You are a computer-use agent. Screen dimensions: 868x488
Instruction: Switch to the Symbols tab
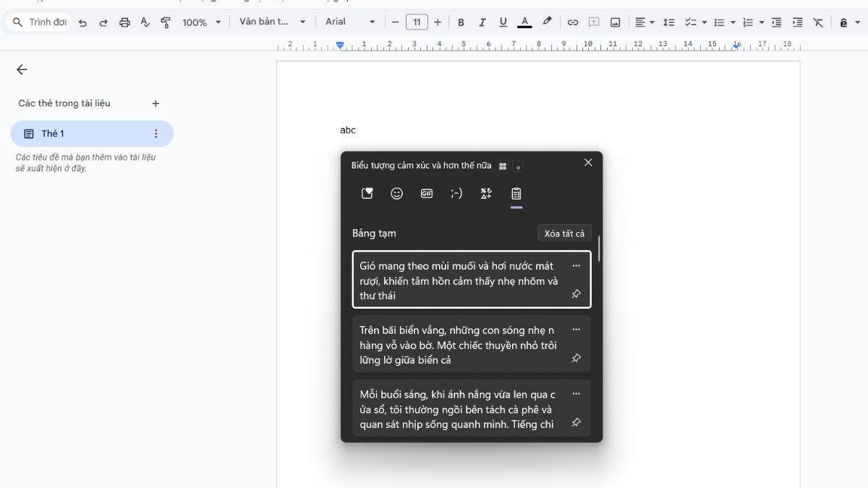[486, 193]
